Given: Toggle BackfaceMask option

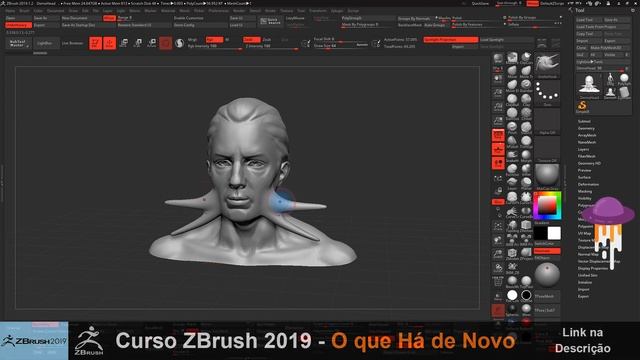Looking at the screenshot, I should click(x=409, y=25).
